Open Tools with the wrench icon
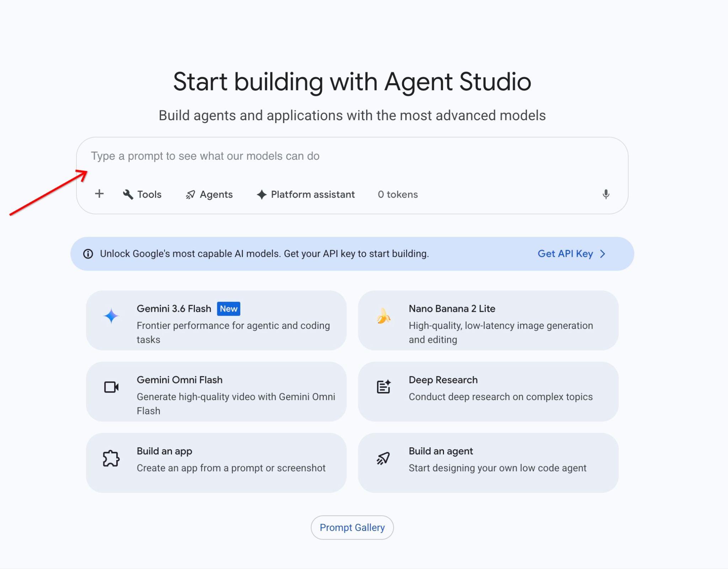The width and height of the screenshot is (728, 569). 128,195
